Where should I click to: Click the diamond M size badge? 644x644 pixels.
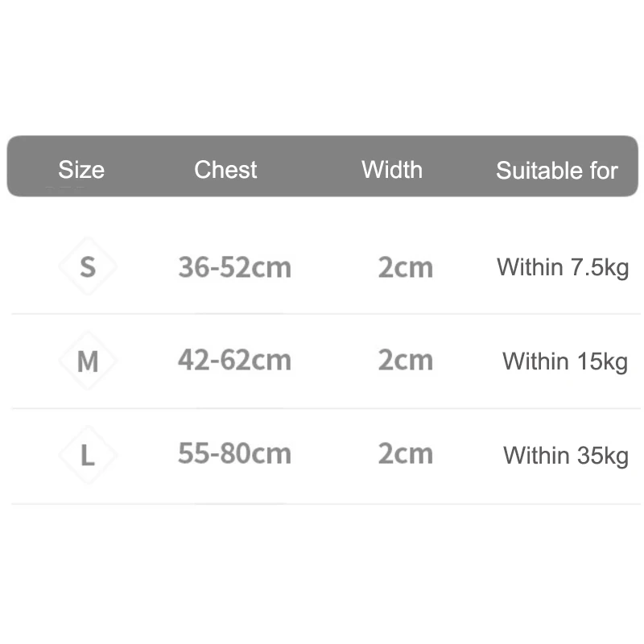click(87, 361)
